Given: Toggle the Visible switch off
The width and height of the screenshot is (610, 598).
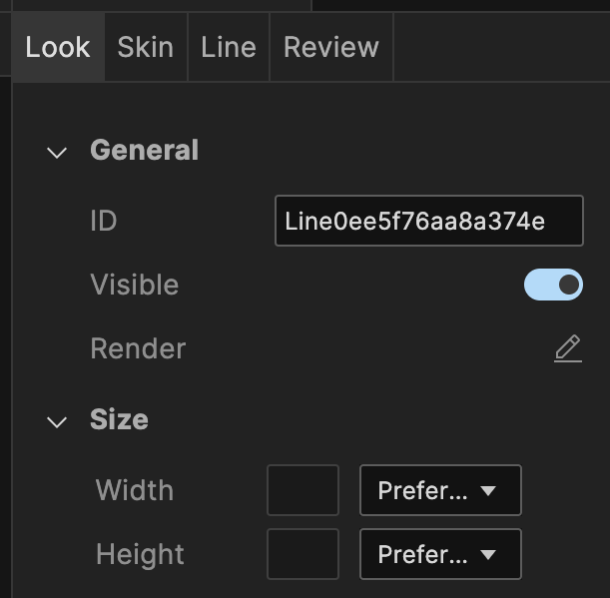Looking at the screenshot, I should click(x=553, y=285).
